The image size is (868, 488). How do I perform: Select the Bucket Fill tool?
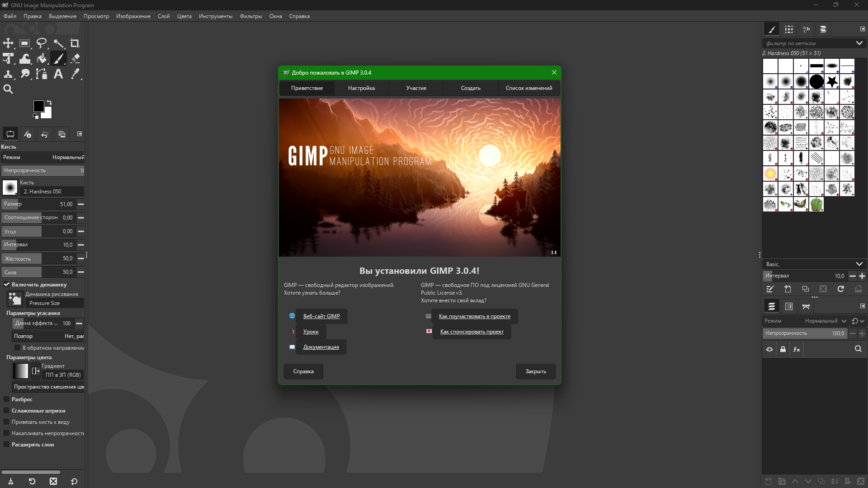point(42,58)
